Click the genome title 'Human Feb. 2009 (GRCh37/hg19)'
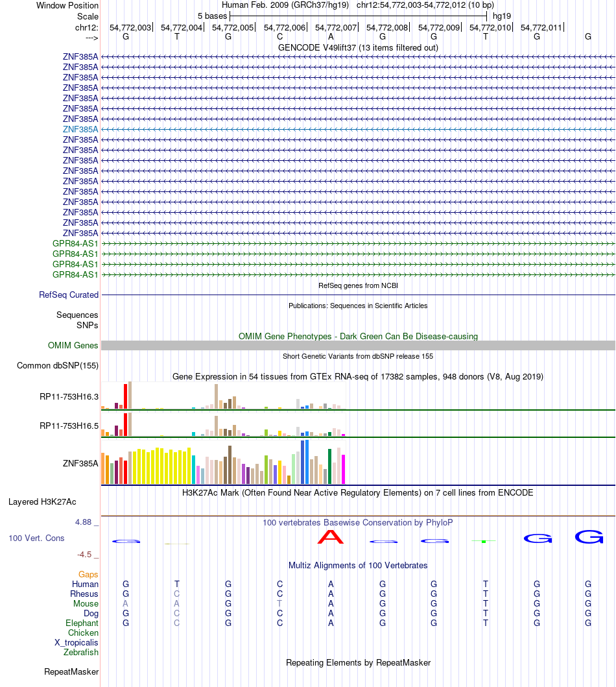 click(285, 5)
